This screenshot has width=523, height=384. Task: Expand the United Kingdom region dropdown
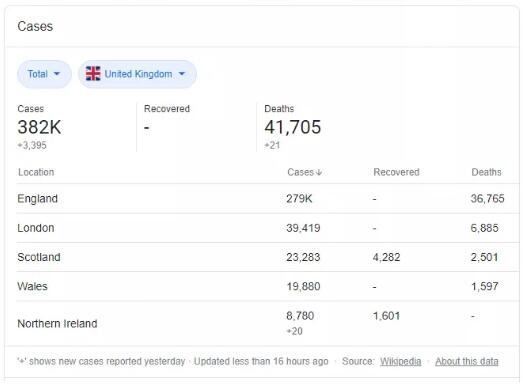(137, 74)
